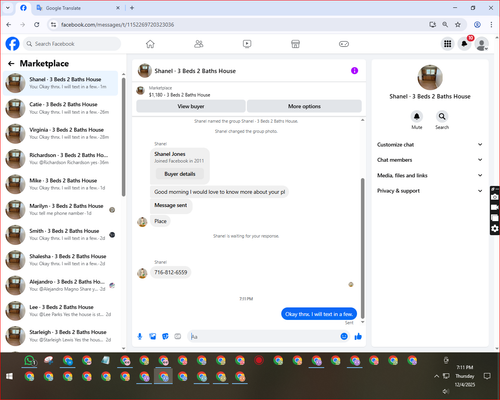Screen dimensions: 500x400
Task: Click the Okay thnx sent message bubble
Action: point(319,314)
